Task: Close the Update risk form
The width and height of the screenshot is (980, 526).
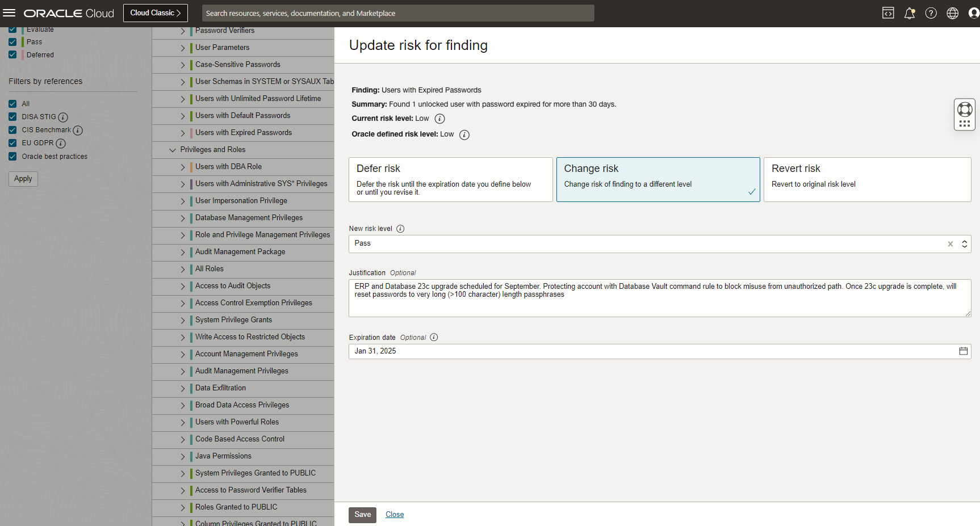Action: tap(395, 514)
